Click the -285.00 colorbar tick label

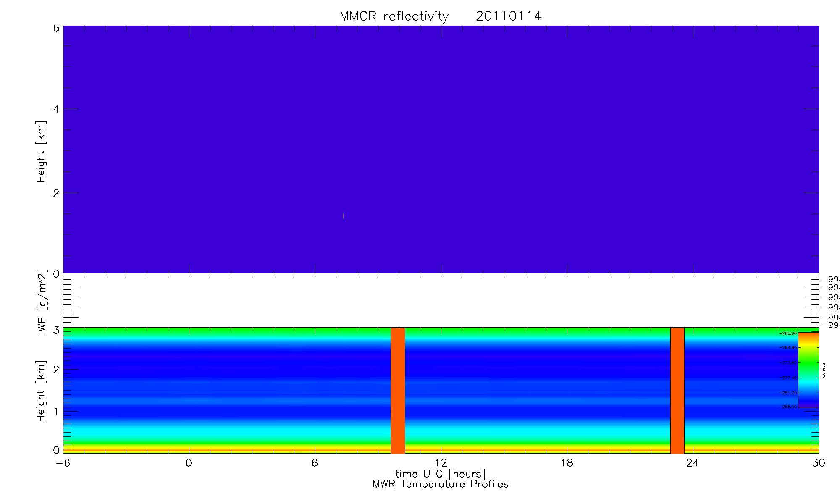pos(788,407)
